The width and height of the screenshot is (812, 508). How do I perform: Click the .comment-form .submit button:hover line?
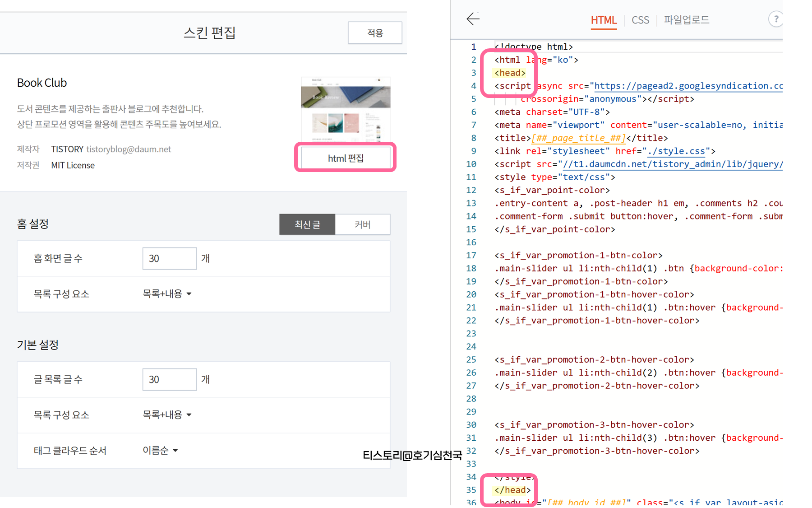[638, 216]
